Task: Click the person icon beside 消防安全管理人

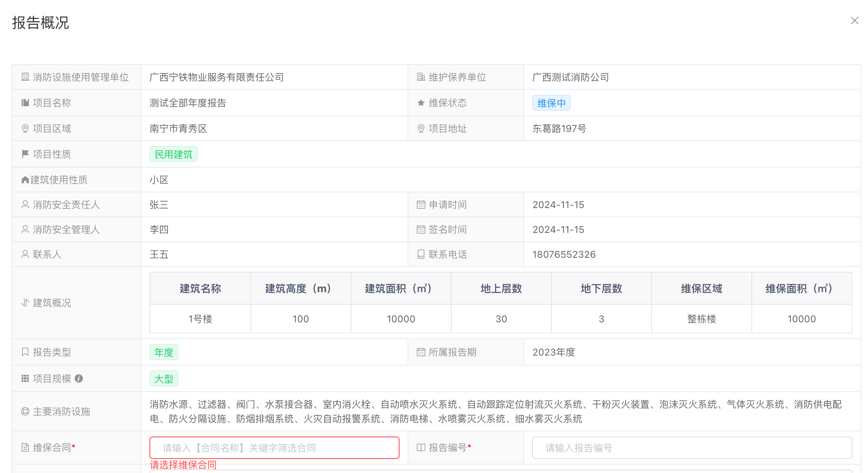Action: tap(25, 229)
